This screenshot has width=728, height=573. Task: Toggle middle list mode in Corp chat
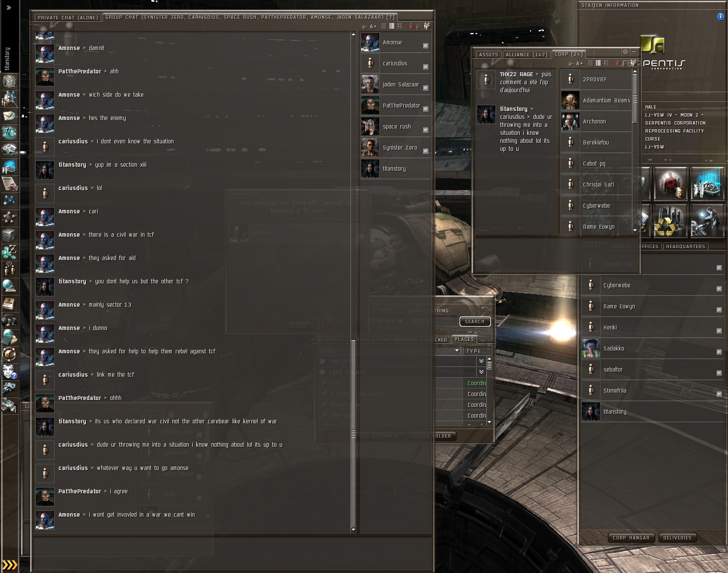[x=598, y=63]
